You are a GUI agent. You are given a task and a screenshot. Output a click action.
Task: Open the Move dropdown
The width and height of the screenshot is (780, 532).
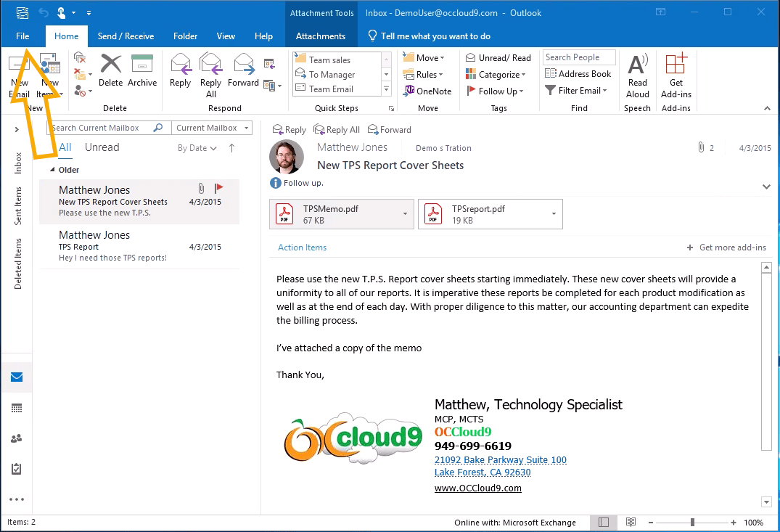pos(423,58)
